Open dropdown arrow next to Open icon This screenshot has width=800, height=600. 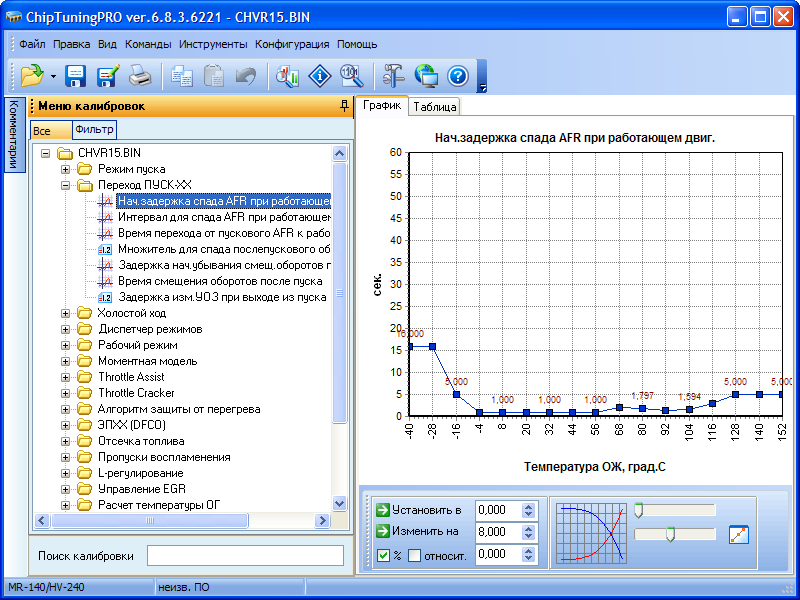(x=52, y=77)
